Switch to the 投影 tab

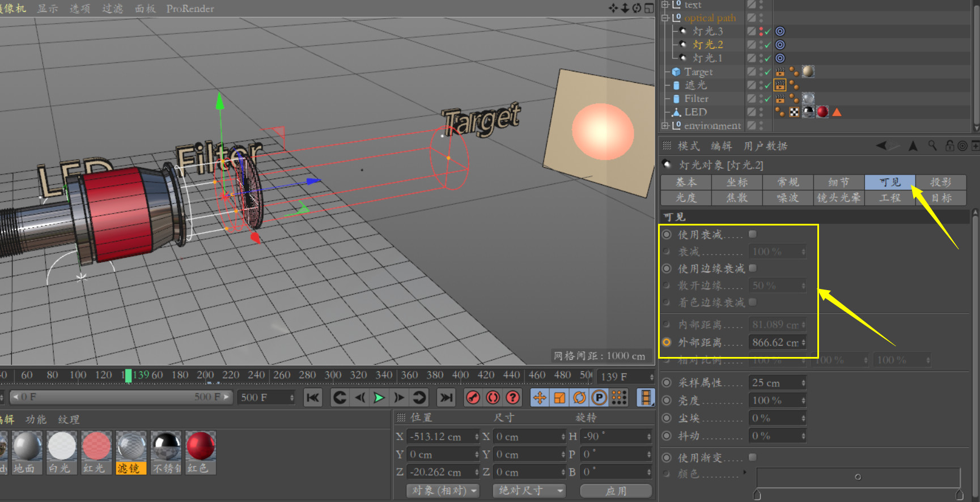click(x=941, y=182)
